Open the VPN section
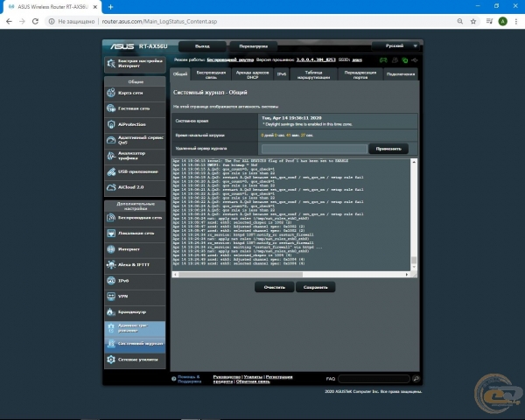The image size is (525, 420). click(135, 296)
